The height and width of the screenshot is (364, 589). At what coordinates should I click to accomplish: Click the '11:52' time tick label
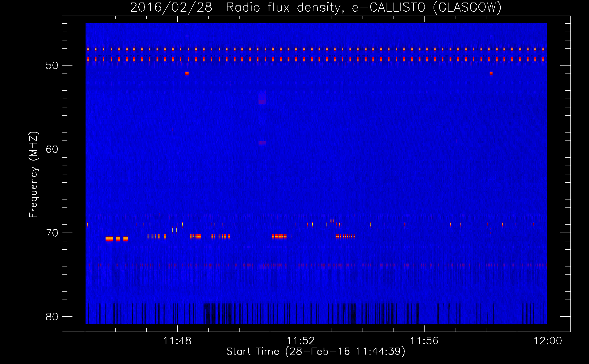click(x=301, y=341)
